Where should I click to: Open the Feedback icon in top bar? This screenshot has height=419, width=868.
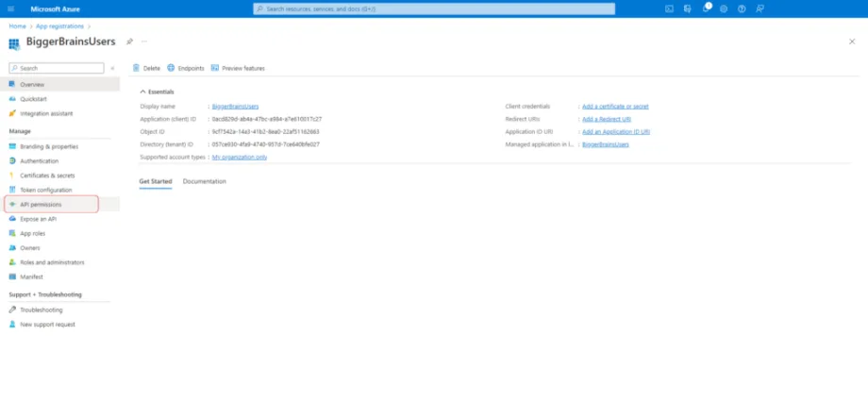pyautogui.click(x=760, y=8)
